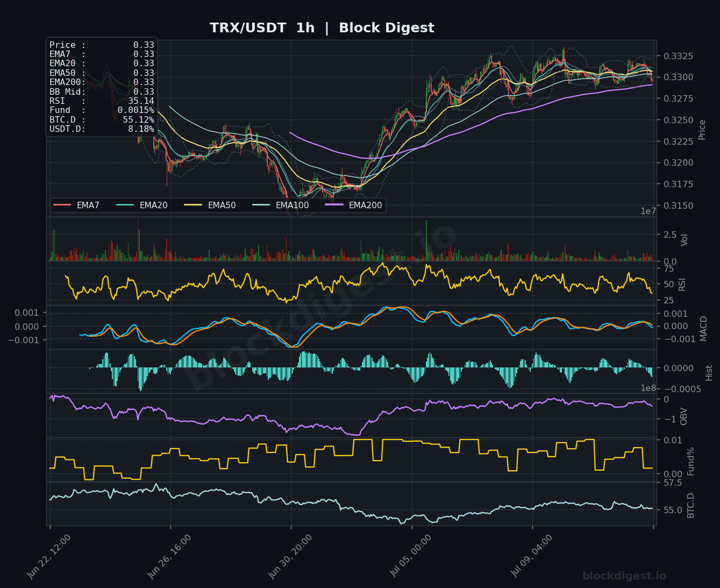Image resolution: width=720 pixels, height=588 pixels.
Task: Click the Vol axis label
Action: [x=685, y=240]
